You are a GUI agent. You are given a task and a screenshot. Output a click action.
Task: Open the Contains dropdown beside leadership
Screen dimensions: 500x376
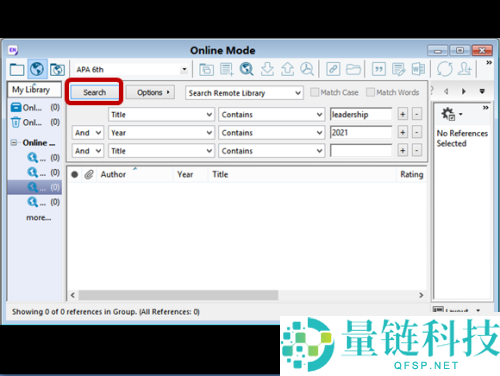271,114
